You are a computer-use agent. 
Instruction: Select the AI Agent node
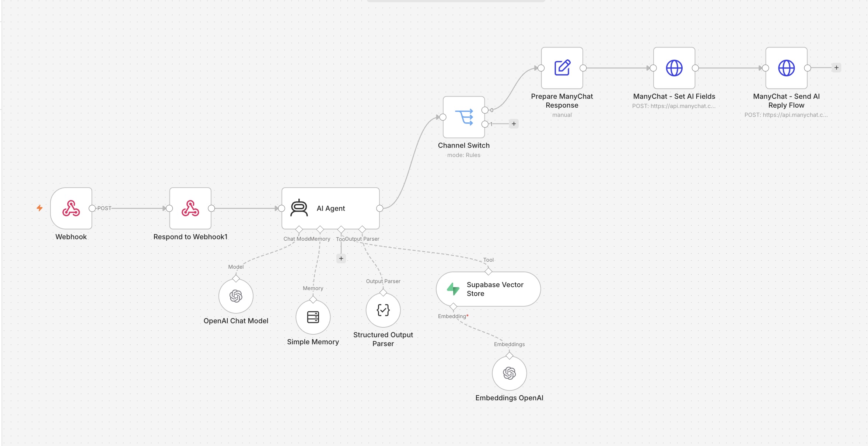click(x=330, y=208)
